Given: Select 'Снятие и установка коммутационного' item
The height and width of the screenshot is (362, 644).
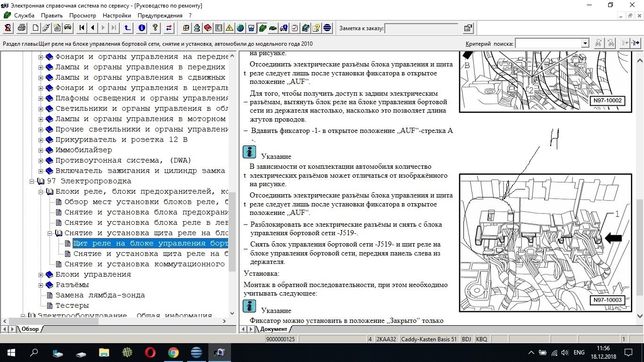Looking at the screenshot, I should 144,264.
